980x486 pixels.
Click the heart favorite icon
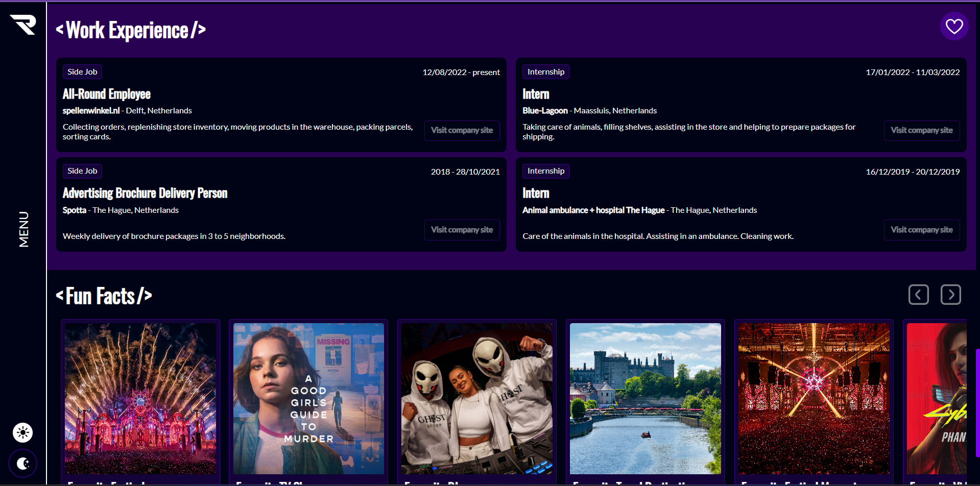point(954,26)
